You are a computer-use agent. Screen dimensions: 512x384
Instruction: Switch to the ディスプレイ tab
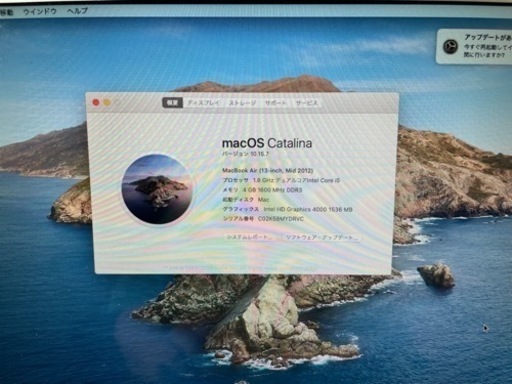tap(203, 103)
